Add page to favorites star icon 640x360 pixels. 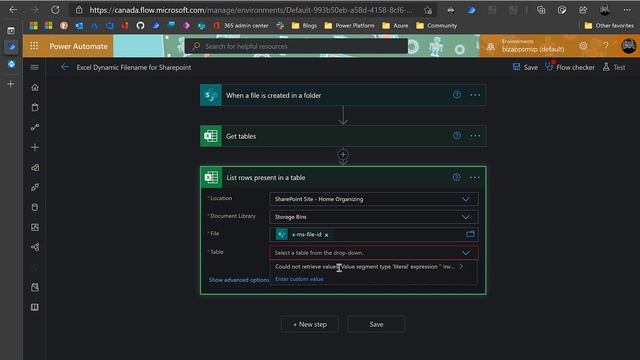pos(428,10)
